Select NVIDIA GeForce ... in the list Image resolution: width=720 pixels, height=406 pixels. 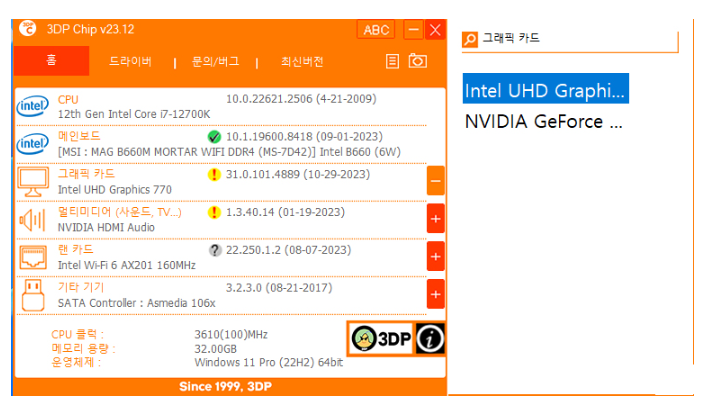tap(544, 122)
